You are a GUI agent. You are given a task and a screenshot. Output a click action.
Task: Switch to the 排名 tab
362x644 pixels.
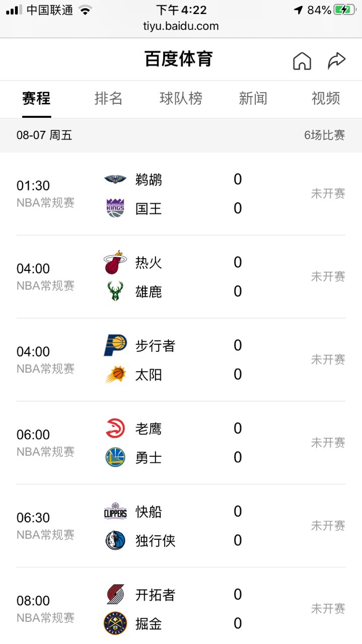[108, 98]
